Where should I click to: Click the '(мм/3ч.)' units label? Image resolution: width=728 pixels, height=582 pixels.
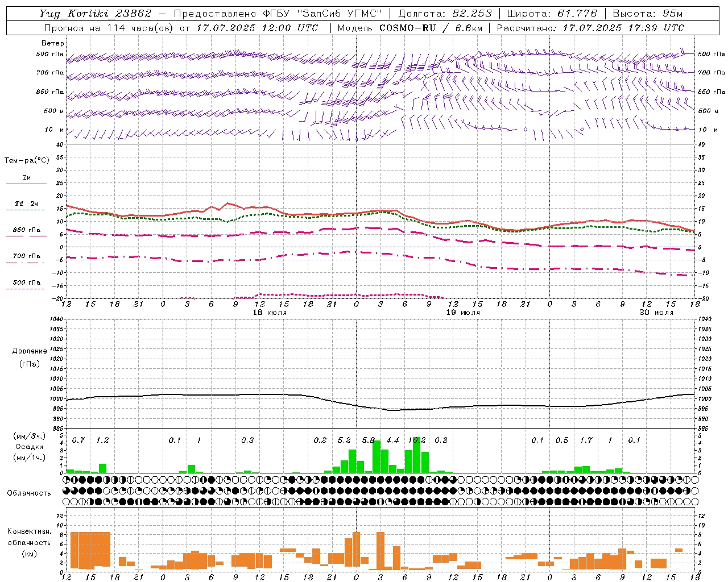(x=30, y=436)
